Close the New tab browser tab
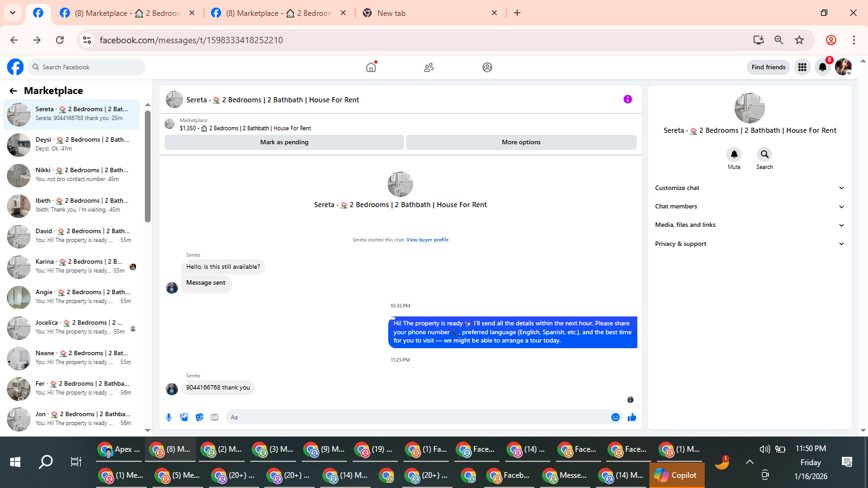 coord(495,13)
